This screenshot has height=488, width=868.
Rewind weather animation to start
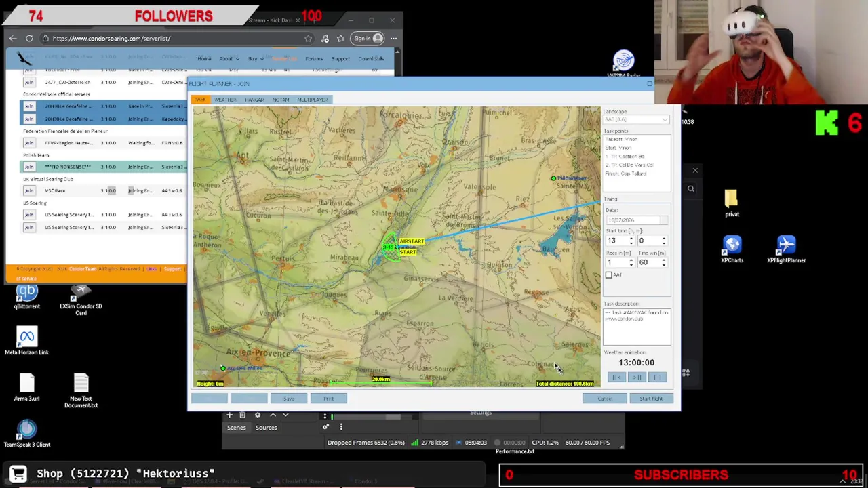pyautogui.click(x=616, y=378)
